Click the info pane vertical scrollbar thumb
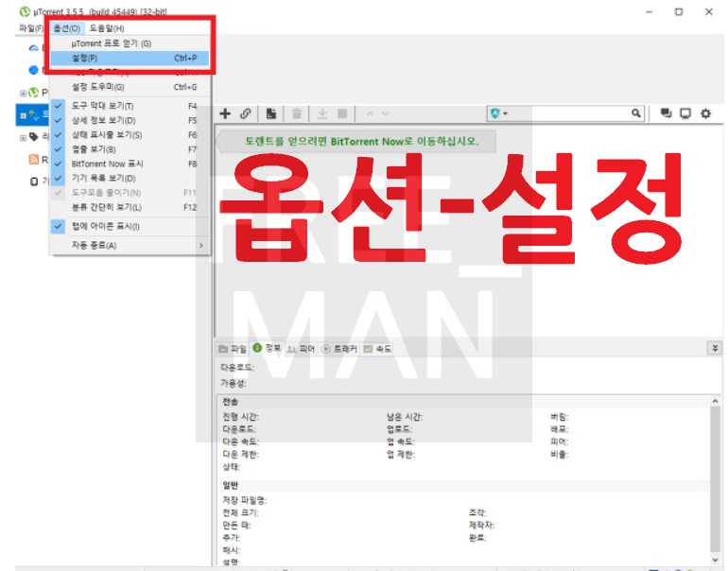 [716, 478]
